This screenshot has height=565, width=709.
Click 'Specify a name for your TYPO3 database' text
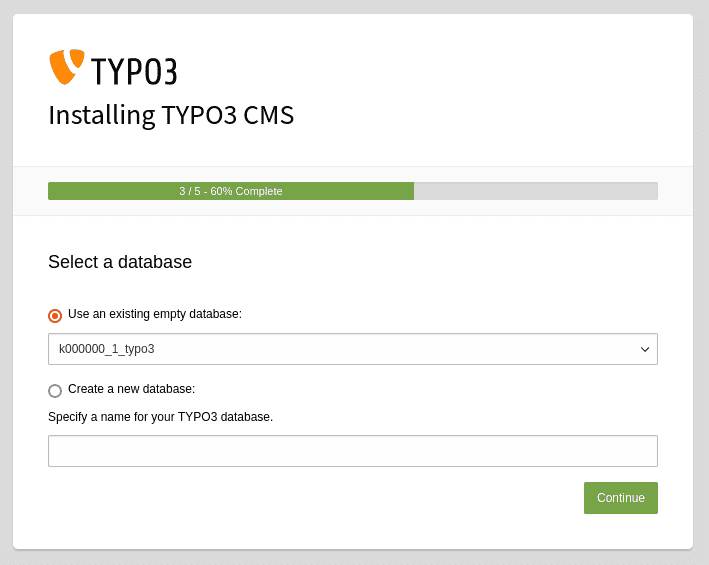pos(161,417)
